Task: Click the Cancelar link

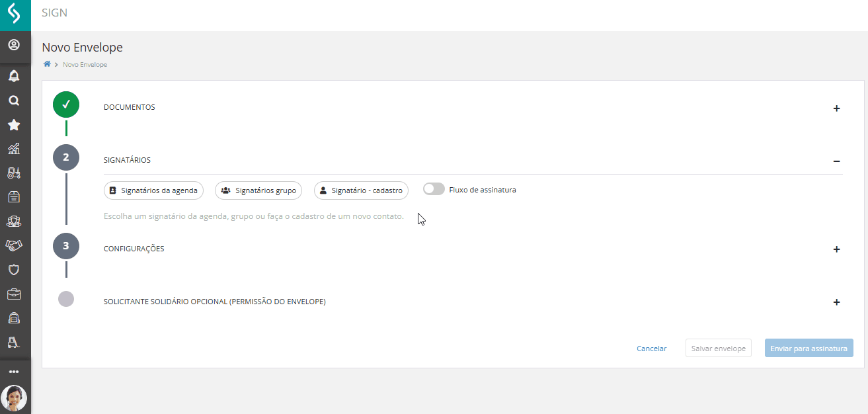Action: pyautogui.click(x=651, y=349)
